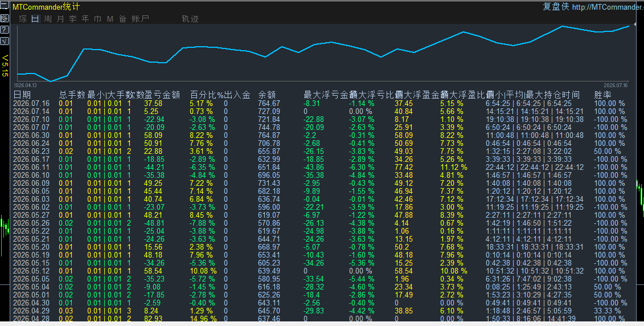The height and width of the screenshot is (326, 644).
Task: Toggle the check mark √ sidebar button
Action: (4, 41)
